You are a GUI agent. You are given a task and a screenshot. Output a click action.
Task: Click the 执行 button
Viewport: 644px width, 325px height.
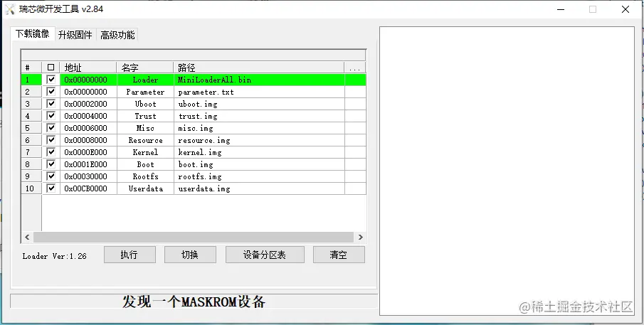(x=130, y=255)
